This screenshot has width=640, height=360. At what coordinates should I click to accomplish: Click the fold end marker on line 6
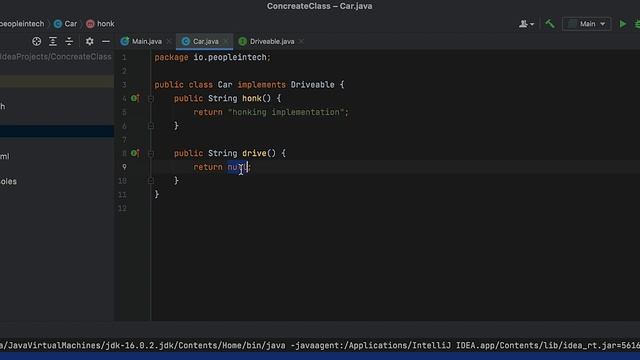coord(151,126)
